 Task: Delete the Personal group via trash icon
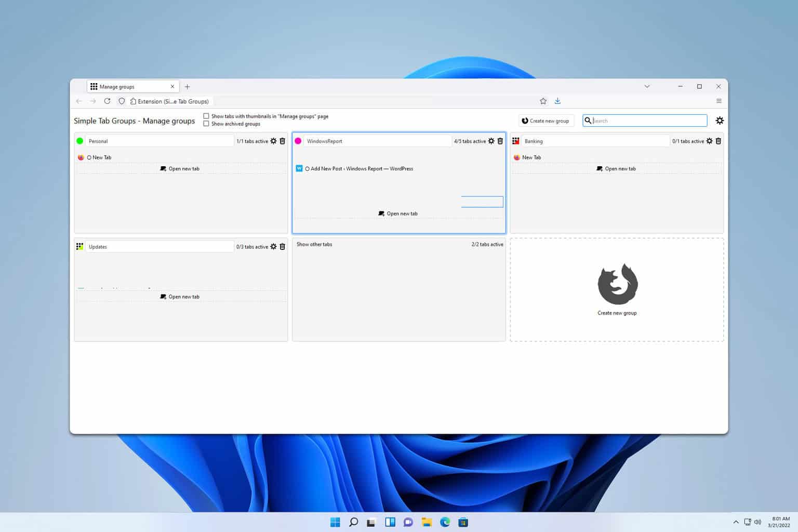283,141
